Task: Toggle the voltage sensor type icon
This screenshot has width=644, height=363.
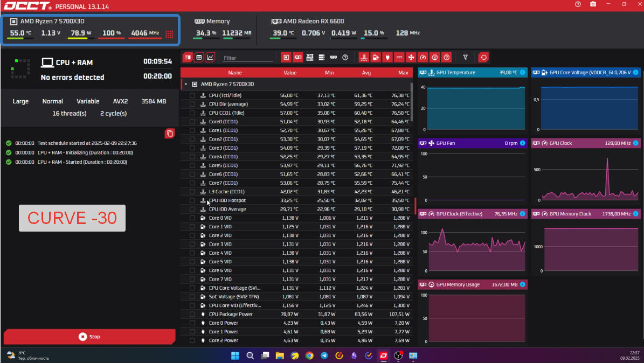Action: click(x=376, y=58)
